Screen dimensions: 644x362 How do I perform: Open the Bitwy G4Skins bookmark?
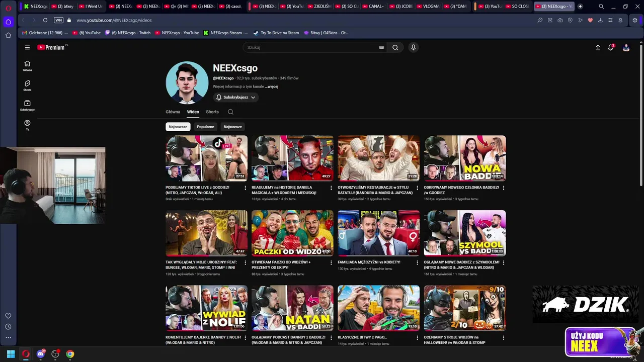(x=326, y=33)
